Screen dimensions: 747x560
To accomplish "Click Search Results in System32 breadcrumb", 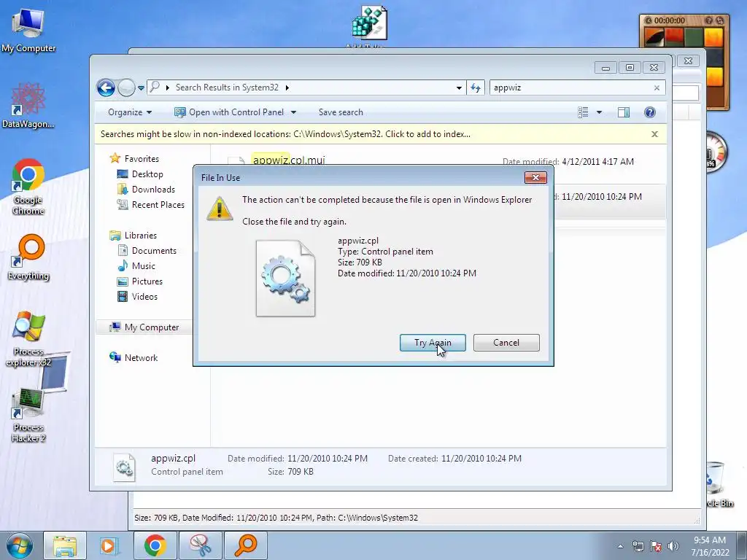I will pyautogui.click(x=227, y=87).
